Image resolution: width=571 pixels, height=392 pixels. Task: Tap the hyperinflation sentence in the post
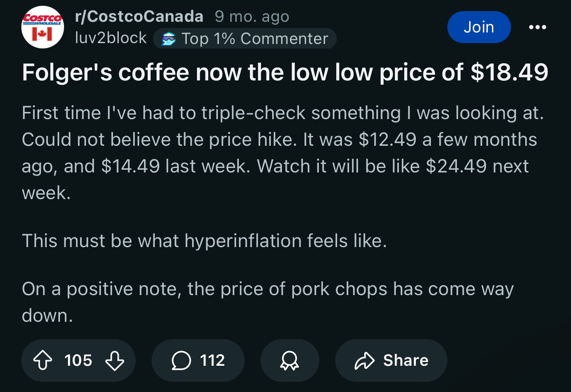coord(204,241)
